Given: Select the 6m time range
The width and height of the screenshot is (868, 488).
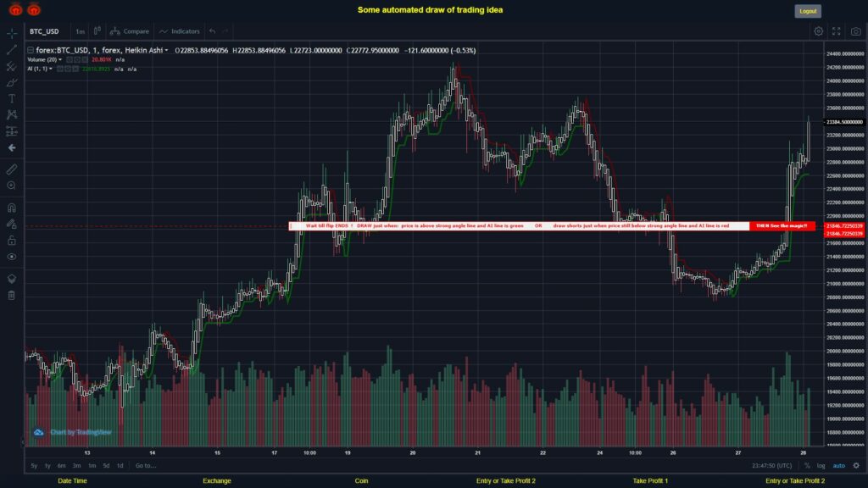Looking at the screenshot, I should [61, 466].
